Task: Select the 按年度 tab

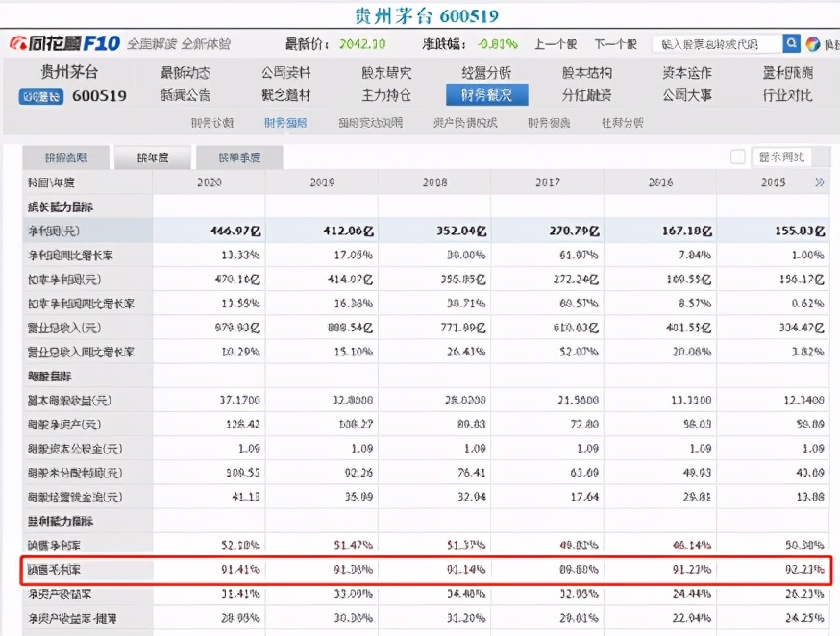Action: [152, 156]
